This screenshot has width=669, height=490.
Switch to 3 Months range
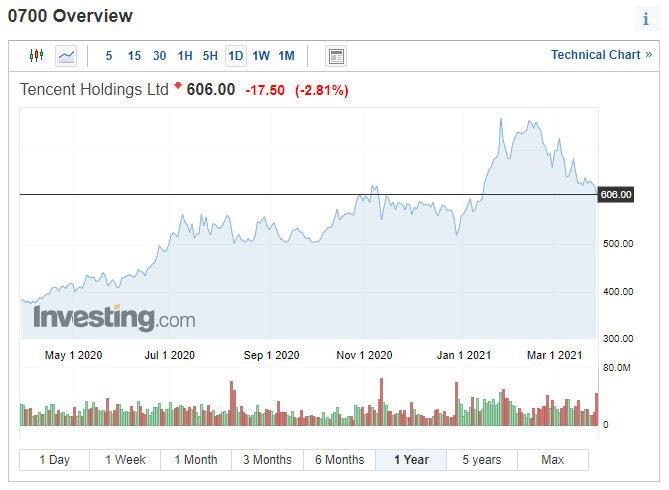coord(267,460)
